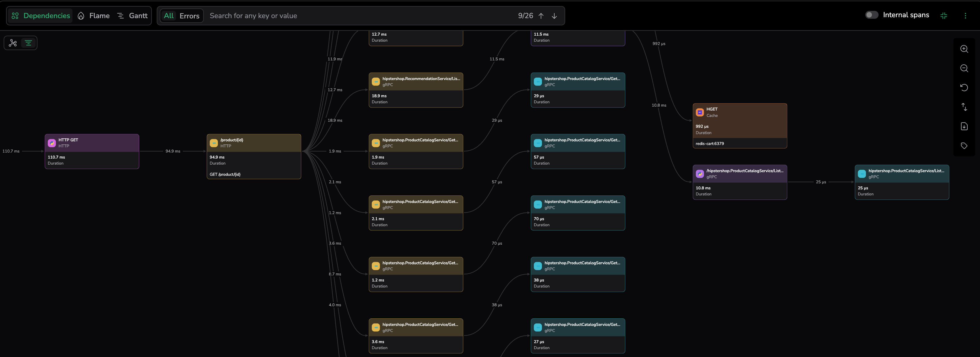The image size is (980, 357).
Task: Click the zoom out magnifier icon
Action: pyautogui.click(x=964, y=68)
